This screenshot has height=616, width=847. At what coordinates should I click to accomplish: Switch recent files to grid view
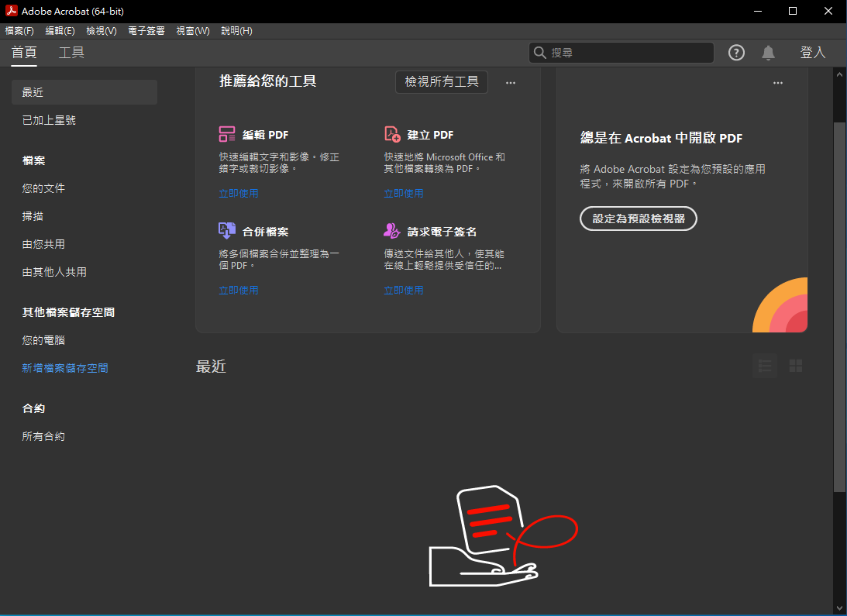pyautogui.click(x=795, y=366)
